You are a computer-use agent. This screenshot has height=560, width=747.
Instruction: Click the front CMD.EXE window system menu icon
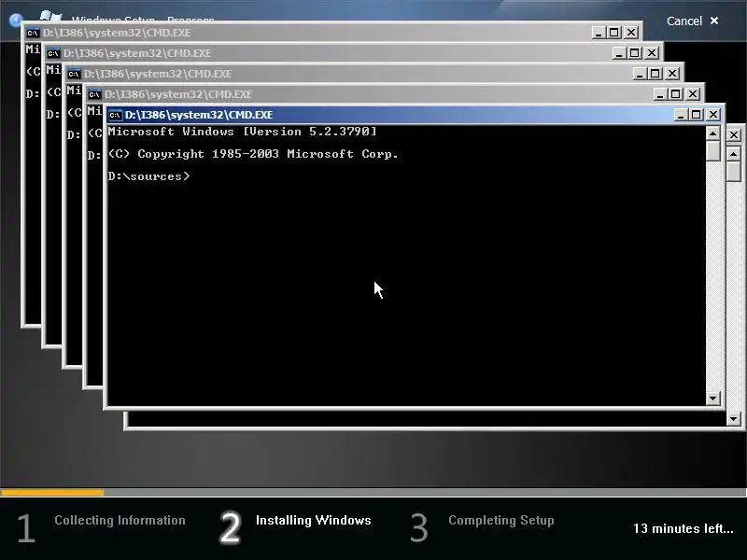coord(115,115)
